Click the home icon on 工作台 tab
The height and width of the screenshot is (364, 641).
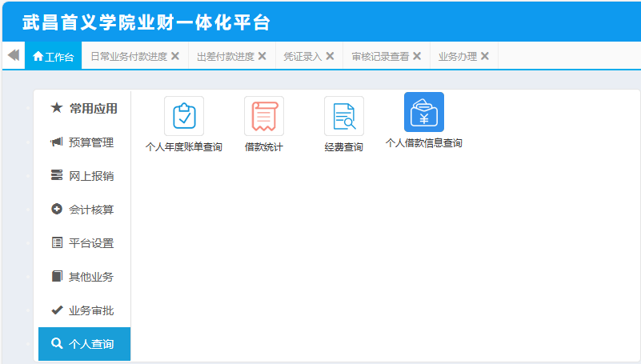[38, 57]
